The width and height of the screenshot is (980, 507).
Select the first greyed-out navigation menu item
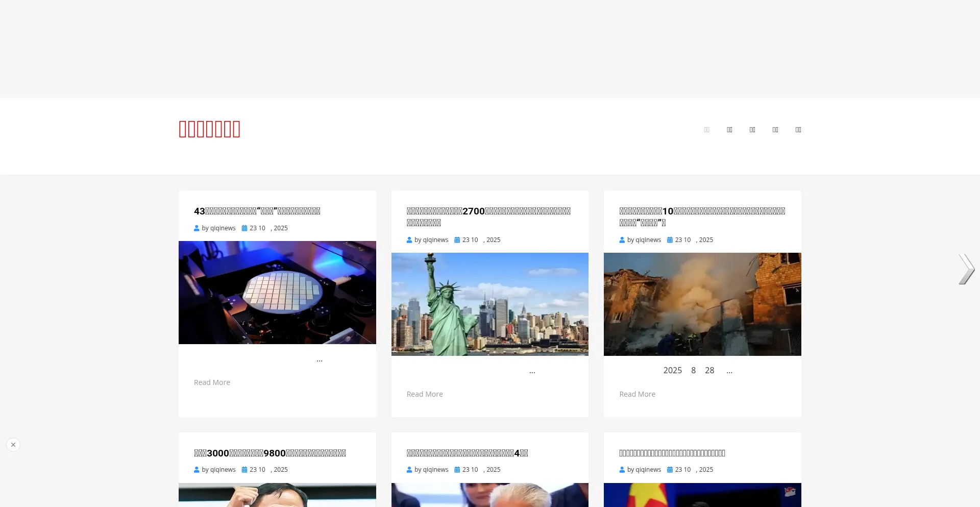tap(706, 130)
